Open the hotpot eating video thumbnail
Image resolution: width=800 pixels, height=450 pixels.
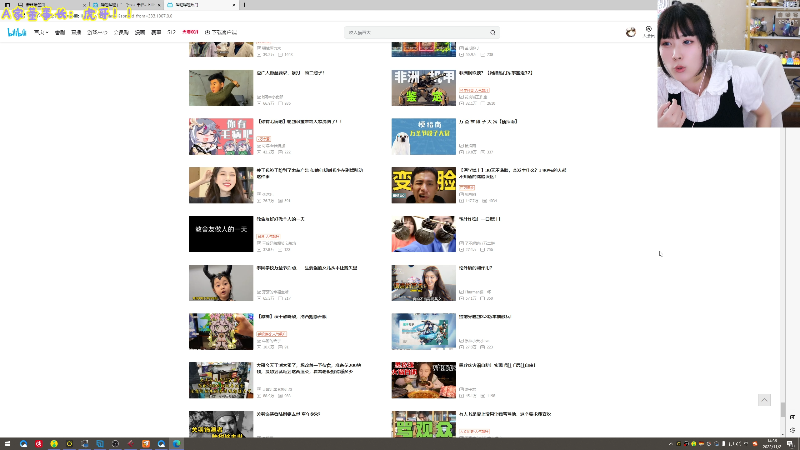pos(423,380)
